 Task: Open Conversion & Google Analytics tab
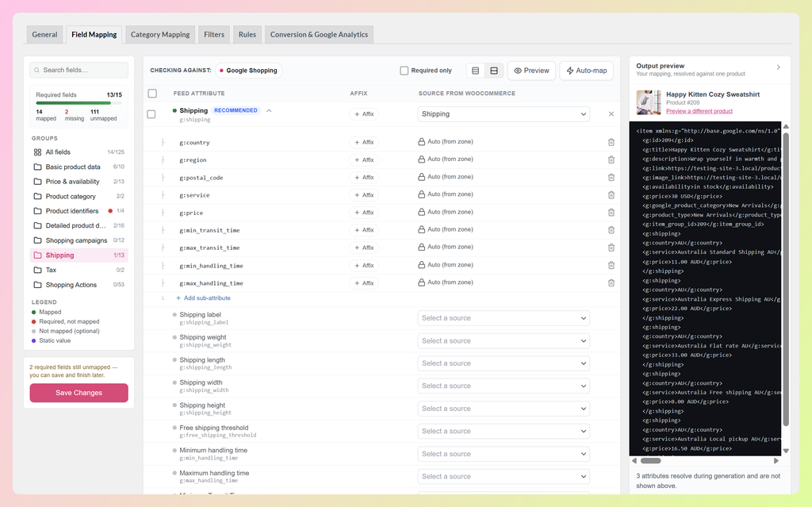tap(319, 35)
